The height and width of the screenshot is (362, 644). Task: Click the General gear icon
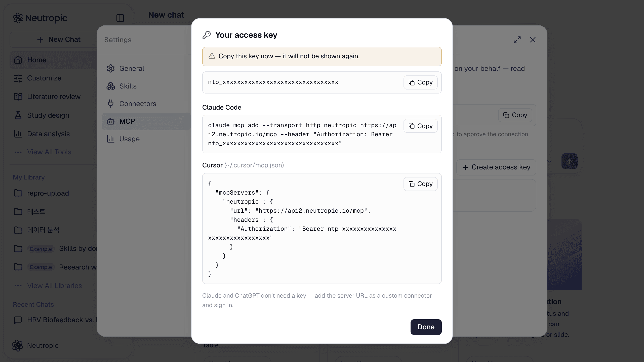pyautogui.click(x=111, y=69)
